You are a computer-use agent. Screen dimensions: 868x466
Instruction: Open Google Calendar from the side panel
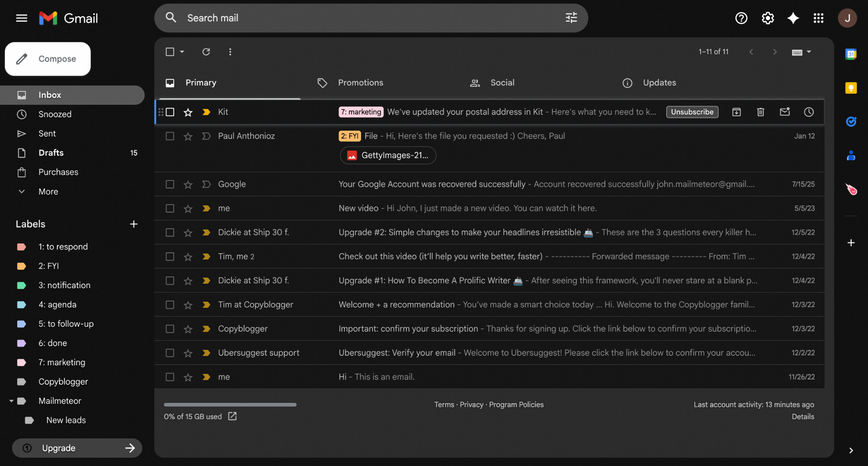pyautogui.click(x=851, y=54)
